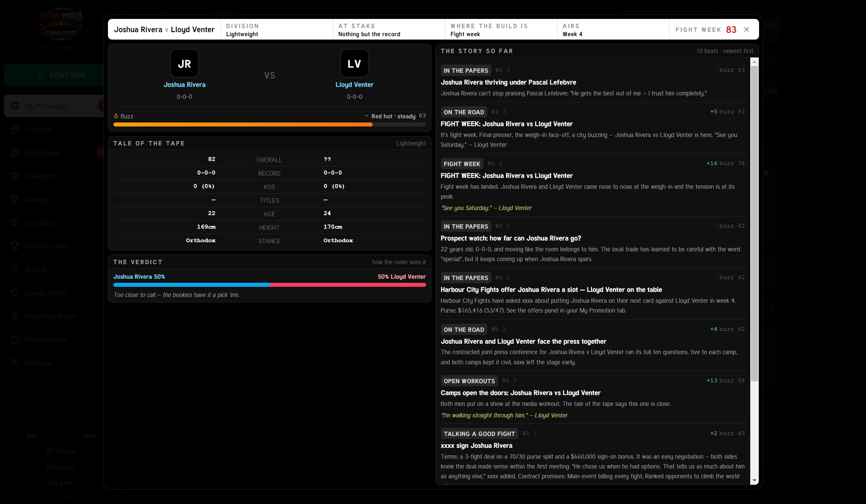This screenshot has width=866, height=504.
Task: Click the 'Red hot · steady' buzz status
Action: [x=393, y=116]
